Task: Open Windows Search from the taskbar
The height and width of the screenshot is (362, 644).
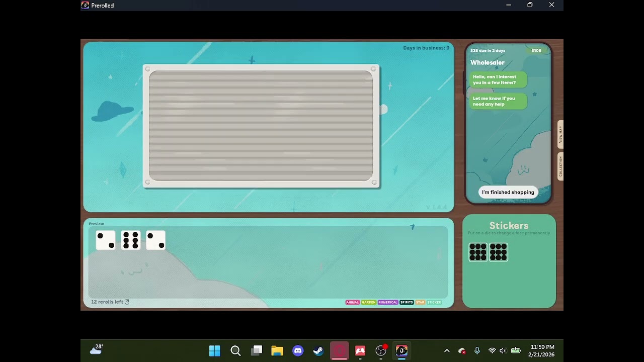Action: point(235,350)
